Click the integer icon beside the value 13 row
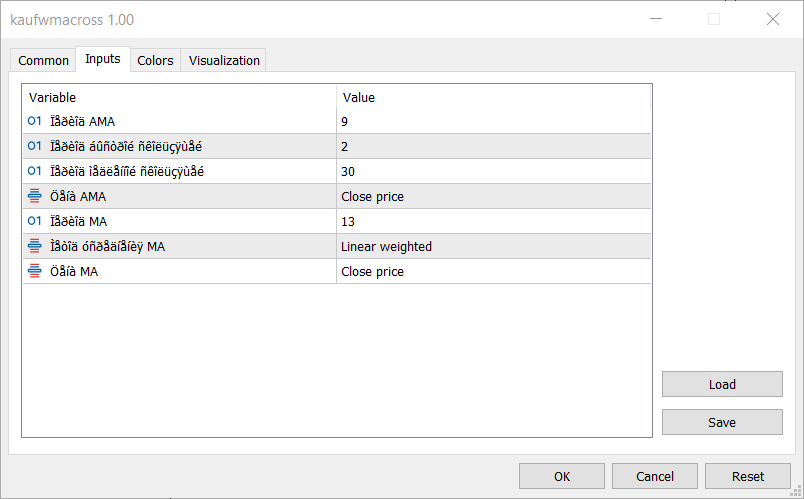The image size is (804, 499). coord(35,222)
